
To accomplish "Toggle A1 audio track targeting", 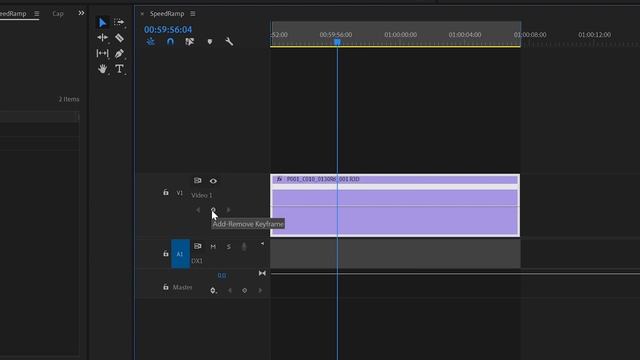I will [x=180, y=253].
